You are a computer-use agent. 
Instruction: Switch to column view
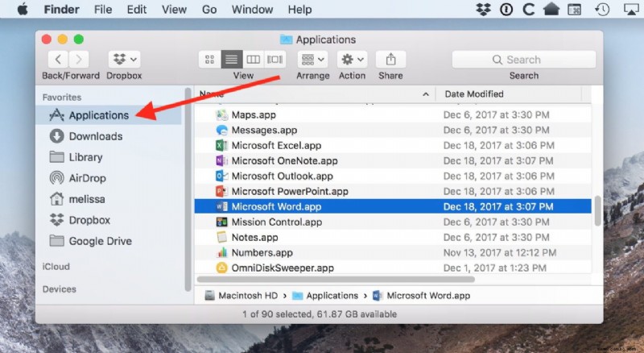coord(254,60)
